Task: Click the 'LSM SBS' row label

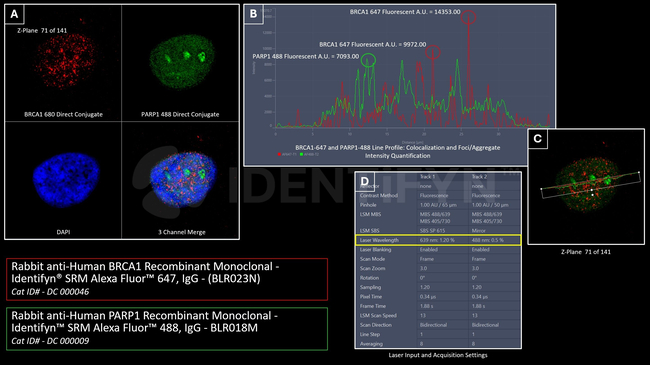Action: [369, 230]
